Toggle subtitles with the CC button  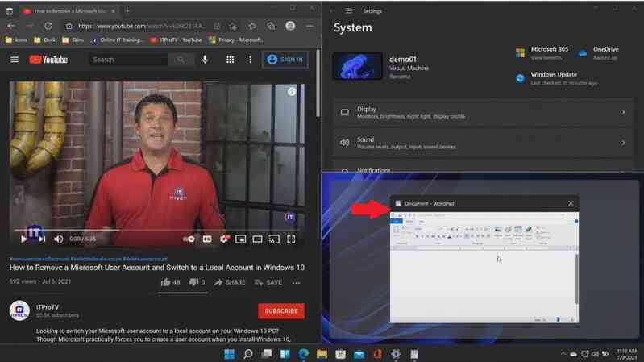pyautogui.click(x=207, y=239)
